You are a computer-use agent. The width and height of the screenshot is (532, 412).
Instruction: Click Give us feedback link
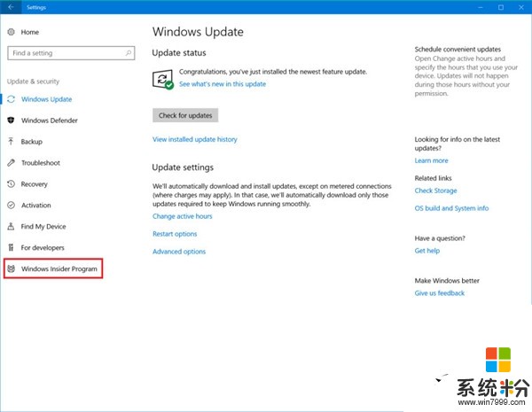[440, 293]
